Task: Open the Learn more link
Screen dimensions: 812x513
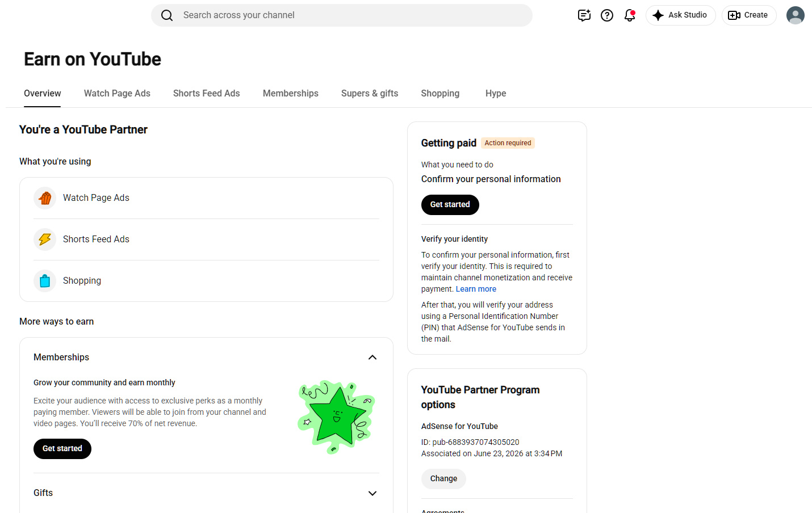Action: (476, 289)
